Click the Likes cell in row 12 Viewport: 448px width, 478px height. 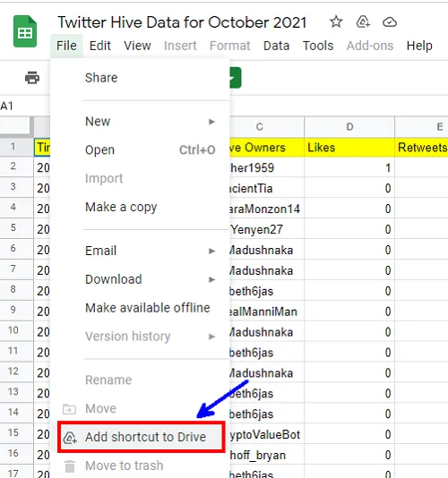[349, 373]
